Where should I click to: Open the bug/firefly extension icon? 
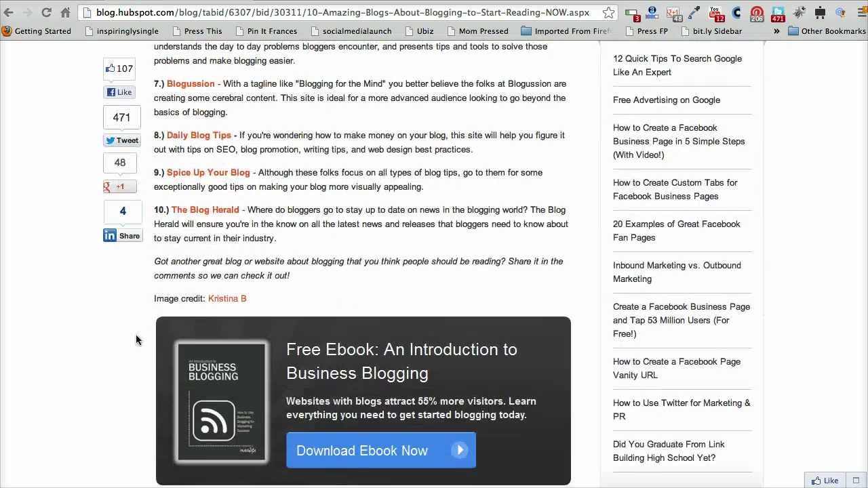[799, 12]
